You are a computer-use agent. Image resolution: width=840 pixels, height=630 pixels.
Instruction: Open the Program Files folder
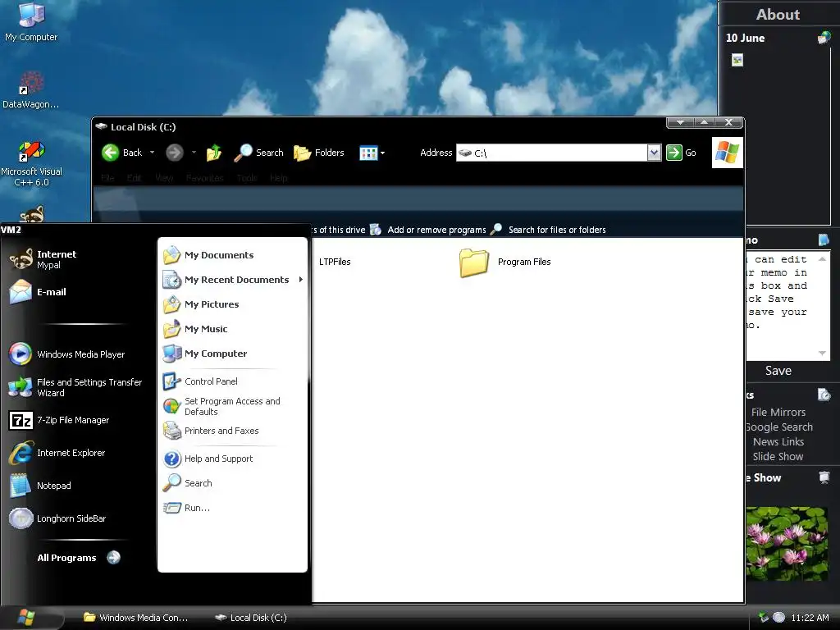[x=505, y=262]
